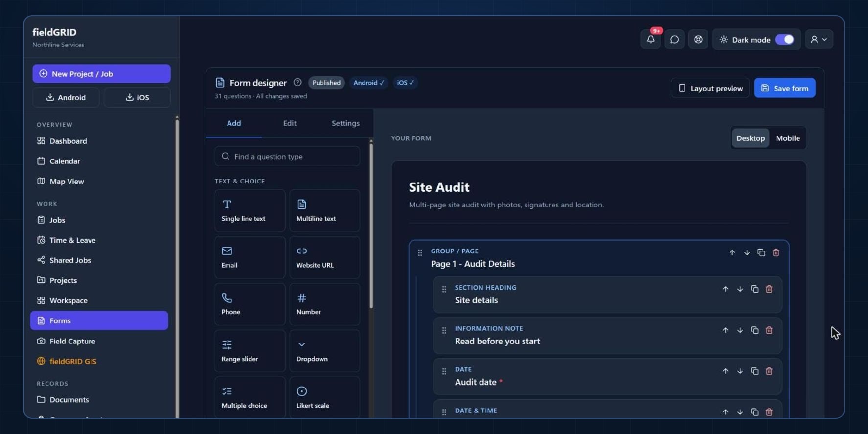
Task: Download the Android app
Action: tap(66, 97)
